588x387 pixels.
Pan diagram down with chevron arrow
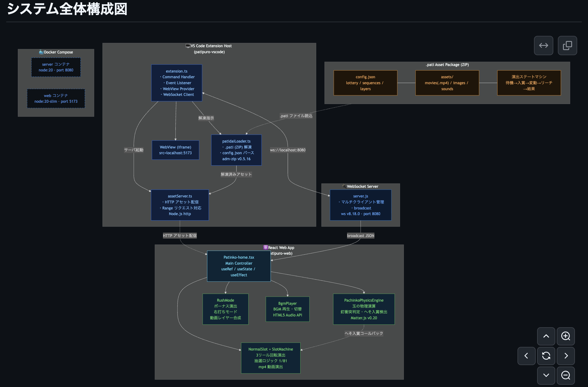[x=546, y=375]
